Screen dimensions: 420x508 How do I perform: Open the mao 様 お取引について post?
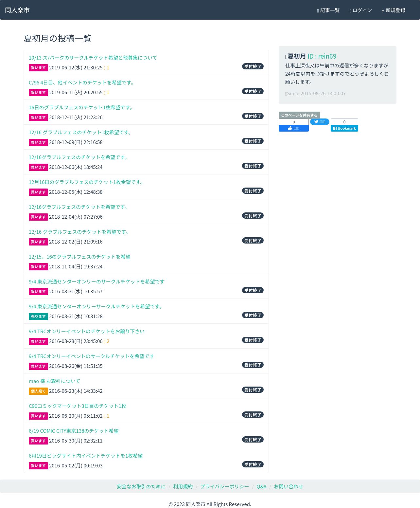54,381
